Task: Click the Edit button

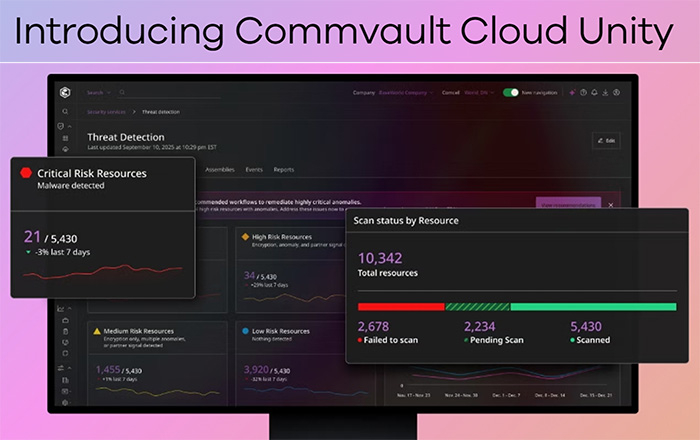Action: pyautogui.click(x=606, y=141)
